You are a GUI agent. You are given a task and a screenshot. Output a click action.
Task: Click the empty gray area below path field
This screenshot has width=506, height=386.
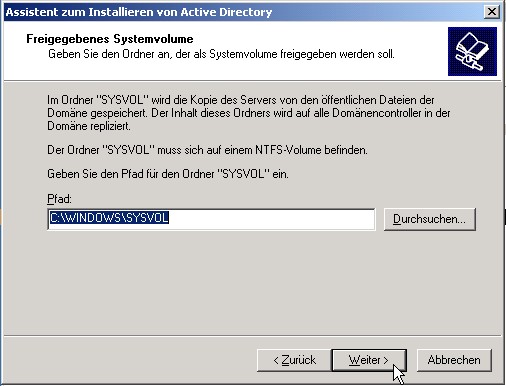tap(253, 283)
